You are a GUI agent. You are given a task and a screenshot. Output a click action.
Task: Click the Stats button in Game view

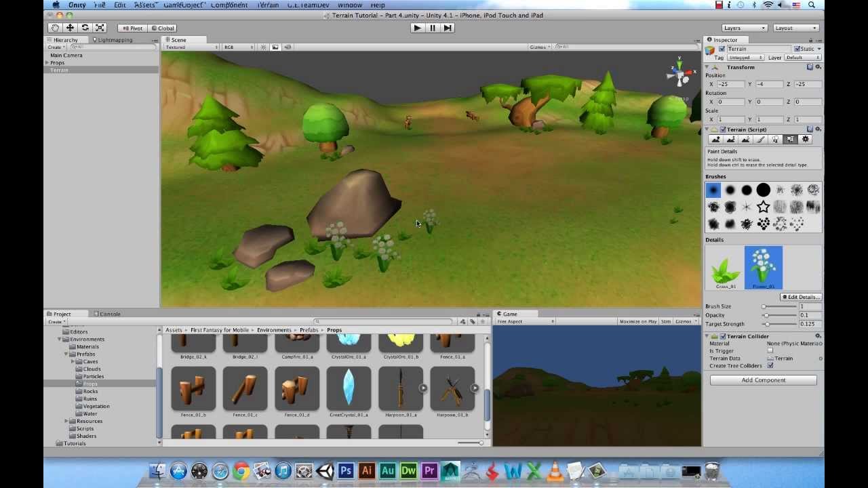coord(666,321)
